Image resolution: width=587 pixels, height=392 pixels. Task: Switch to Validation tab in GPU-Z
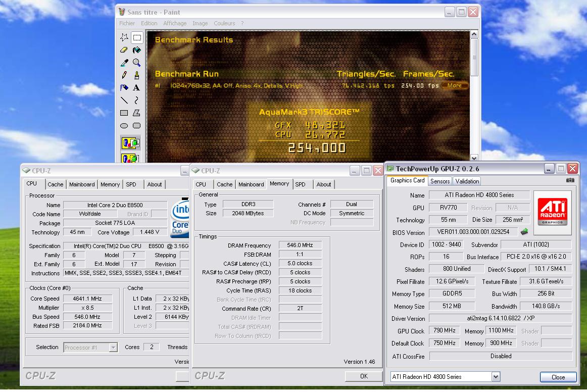pyautogui.click(x=467, y=181)
